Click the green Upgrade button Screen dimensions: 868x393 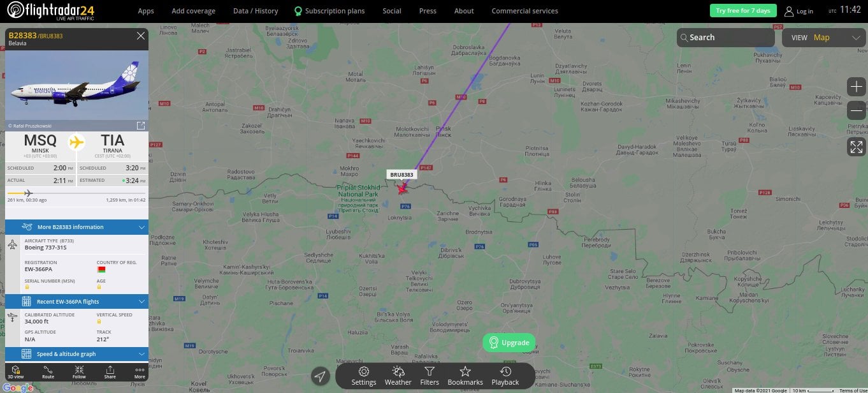509,343
